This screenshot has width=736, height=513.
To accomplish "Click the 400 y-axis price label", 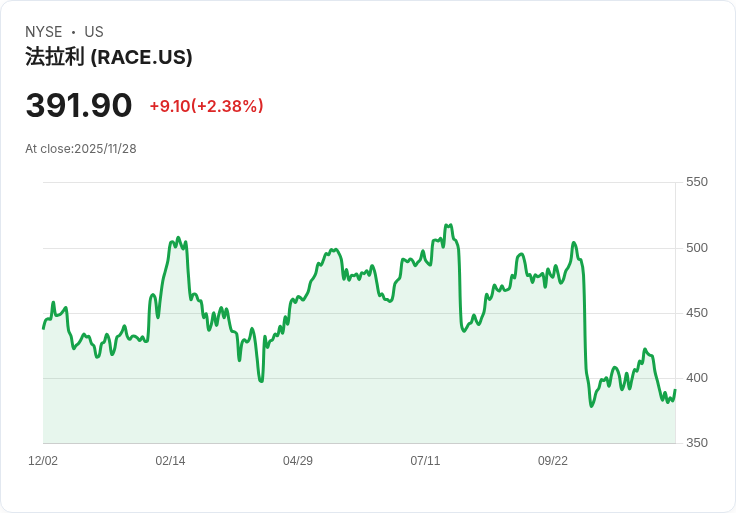I will pyautogui.click(x=696, y=378).
